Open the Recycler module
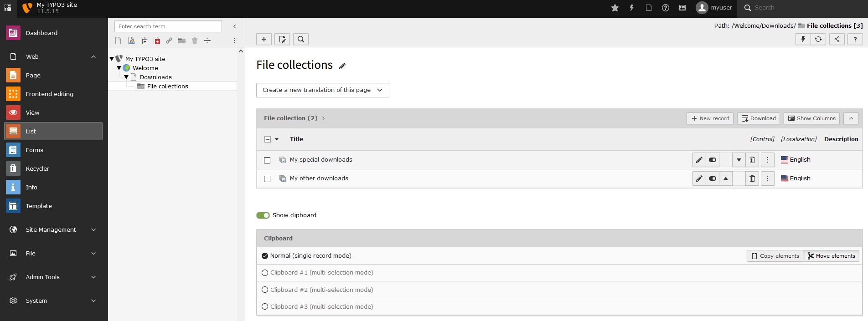The image size is (868, 321). (x=37, y=168)
